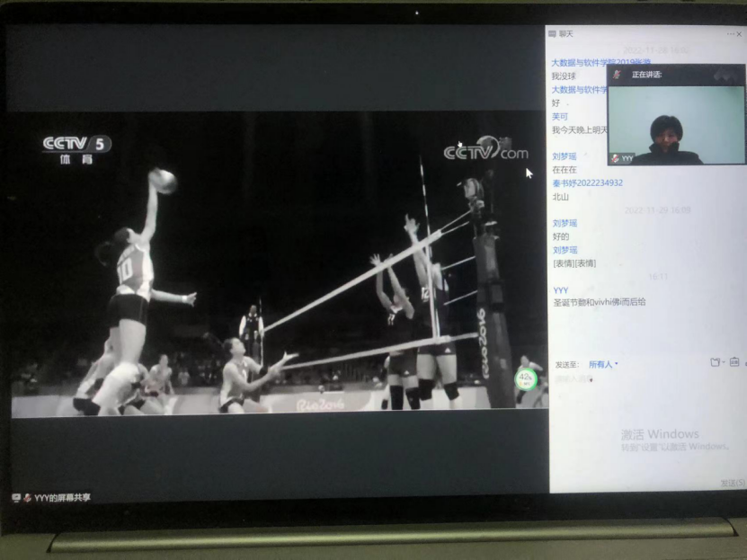Click the YYY的屏幕共享 label
The image size is (747, 560).
[62, 498]
